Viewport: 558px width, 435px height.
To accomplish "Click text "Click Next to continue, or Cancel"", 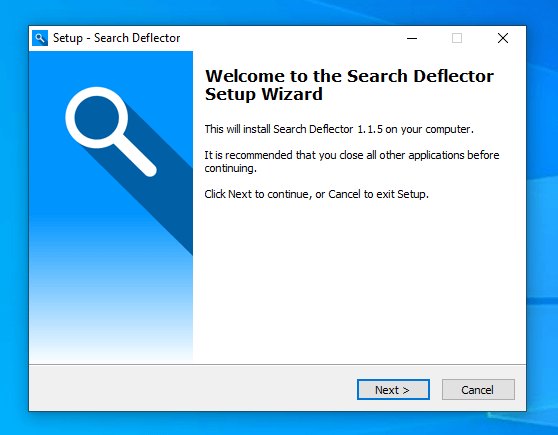I will point(283,194).
